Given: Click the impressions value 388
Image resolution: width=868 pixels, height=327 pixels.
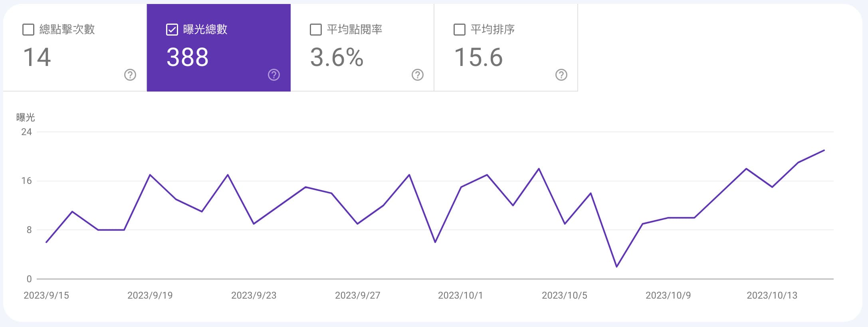Looking at the screenshot, I should click(x=188, y=57).
